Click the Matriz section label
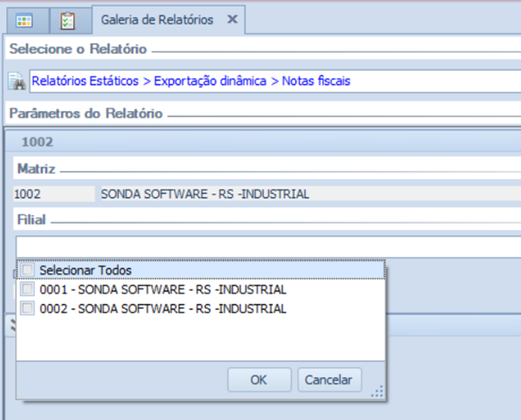The height and width of the screenshot is (420, 521). point(36,169)
